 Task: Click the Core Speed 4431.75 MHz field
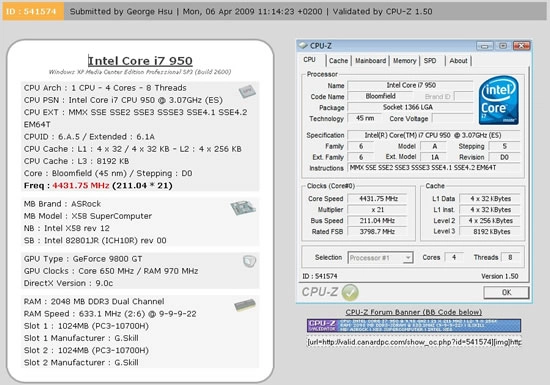tap(377, 199)
